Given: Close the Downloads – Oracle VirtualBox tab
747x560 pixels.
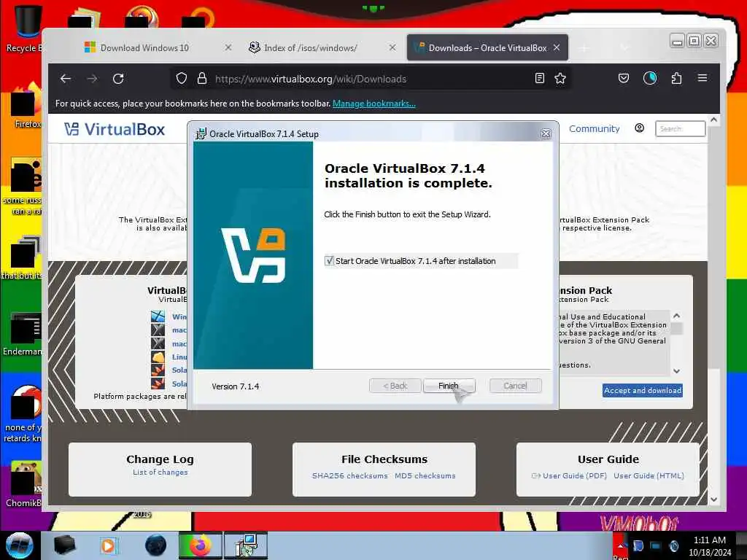Looking at the screenshot, I should pos(557,47).
